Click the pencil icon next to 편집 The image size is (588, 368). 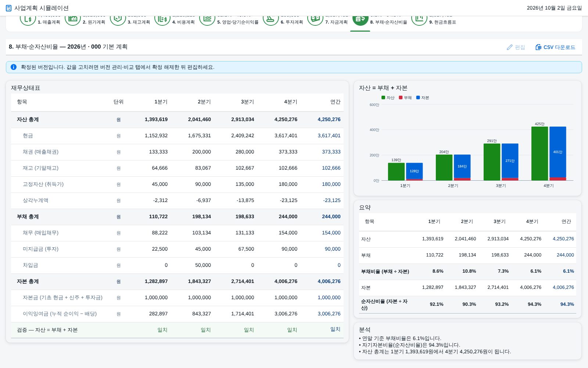(510, 47)
